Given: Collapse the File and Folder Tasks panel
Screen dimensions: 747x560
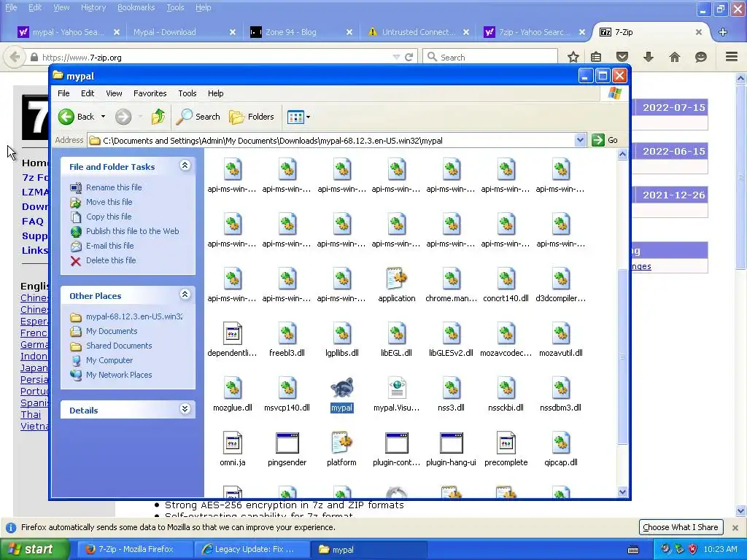Looking at the screenshot, I should click(x=185, y=166).
